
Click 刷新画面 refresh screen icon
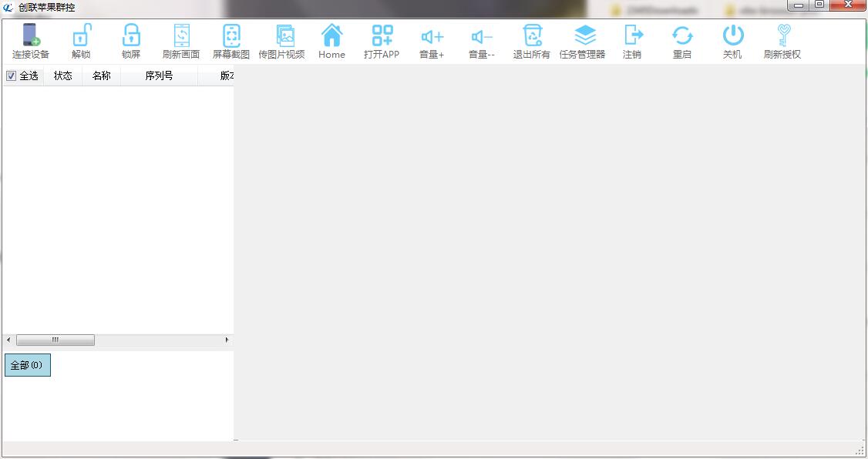click(x=181, y=36)
